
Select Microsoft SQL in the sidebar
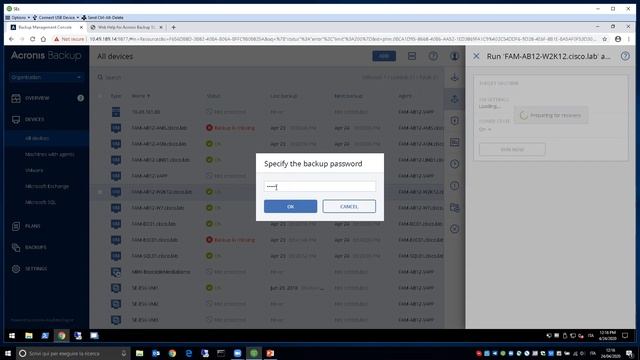[x=40, y=202]
